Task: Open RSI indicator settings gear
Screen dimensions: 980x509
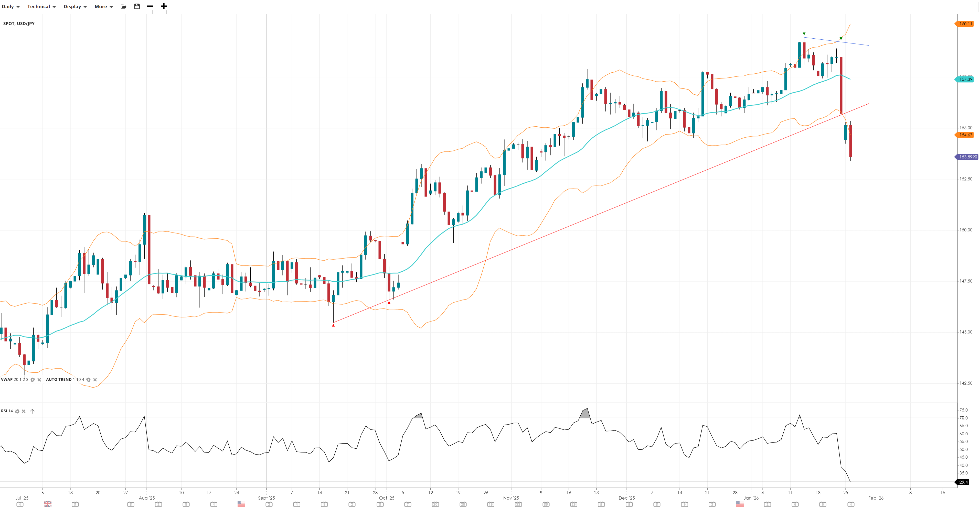Action: click(x=17, y=411)
